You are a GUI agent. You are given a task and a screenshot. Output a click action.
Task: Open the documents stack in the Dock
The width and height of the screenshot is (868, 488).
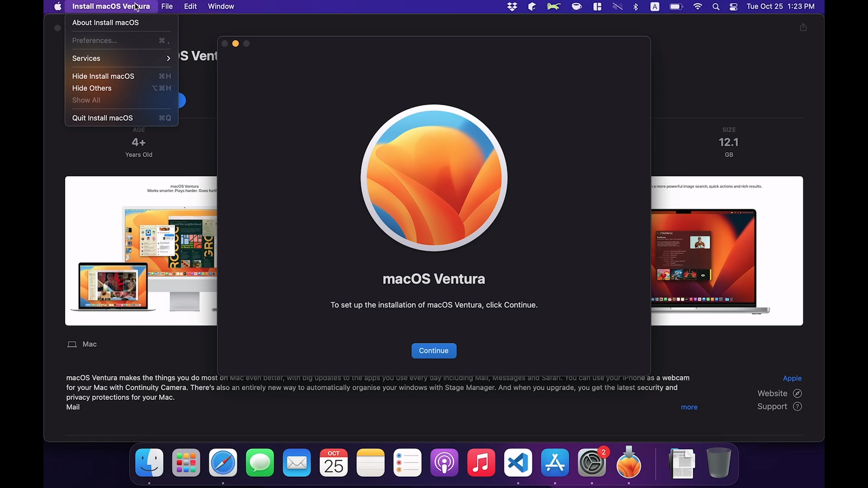pos(682,463)
